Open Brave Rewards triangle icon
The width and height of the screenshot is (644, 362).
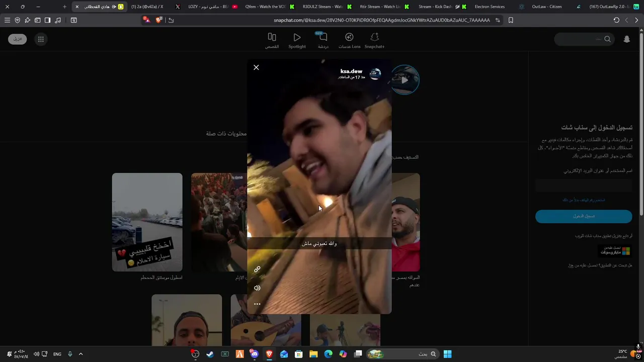click(146, 20)
